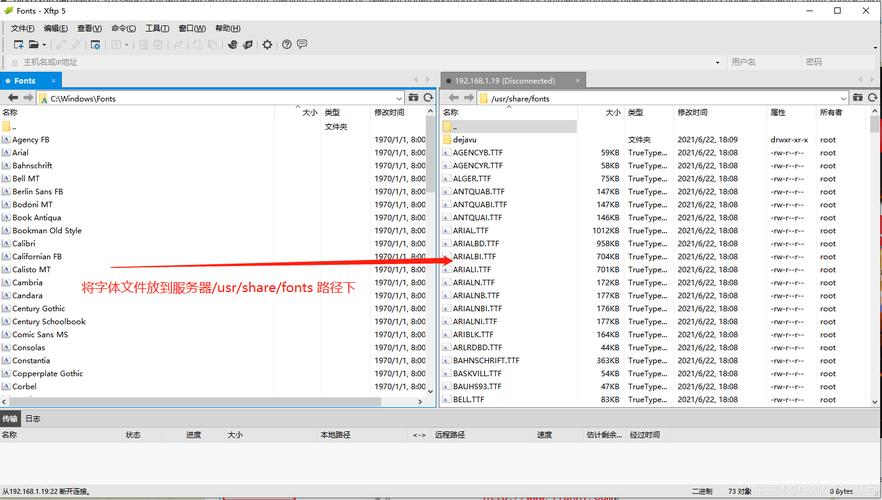Click the feedback speech bubble toolbar icon
The height and width of the screenshot is (500, 882).
(x=302, y=45)
